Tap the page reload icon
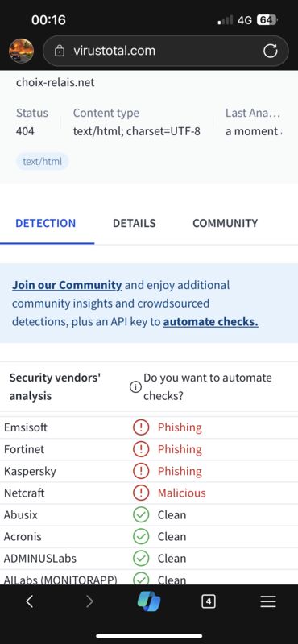This screenshot has height=644, width=298. pos(270,52)
